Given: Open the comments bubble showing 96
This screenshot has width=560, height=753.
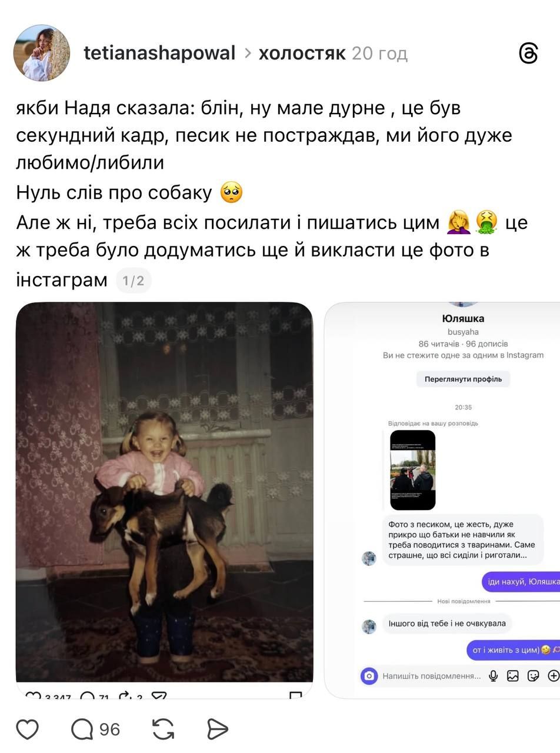Looking at the screenshot, I should pyautogui.click(x=95, y=729).
